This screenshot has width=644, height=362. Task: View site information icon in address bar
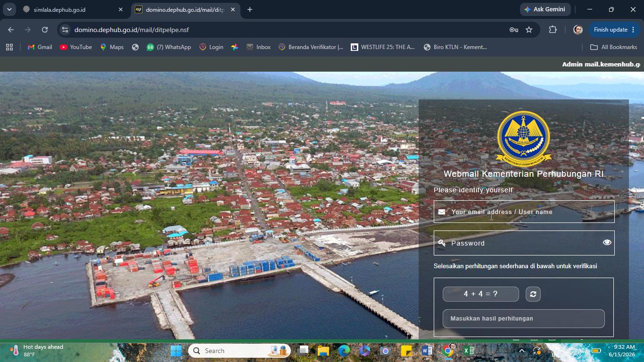click(x=65, y=30)
